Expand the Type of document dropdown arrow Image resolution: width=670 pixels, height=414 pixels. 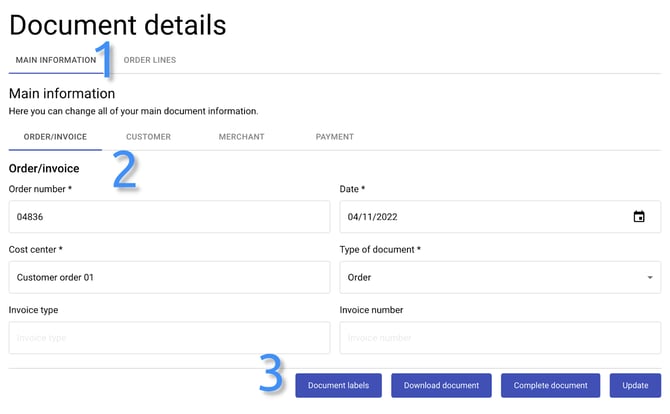(x=649, y=277)
